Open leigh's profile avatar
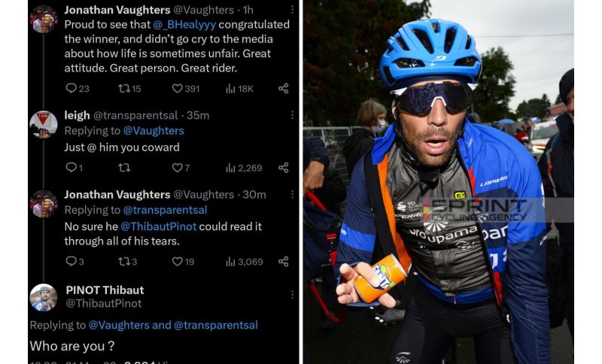This screenshot has height=364, width=602. pyautogui.click(x=44, y=124)
